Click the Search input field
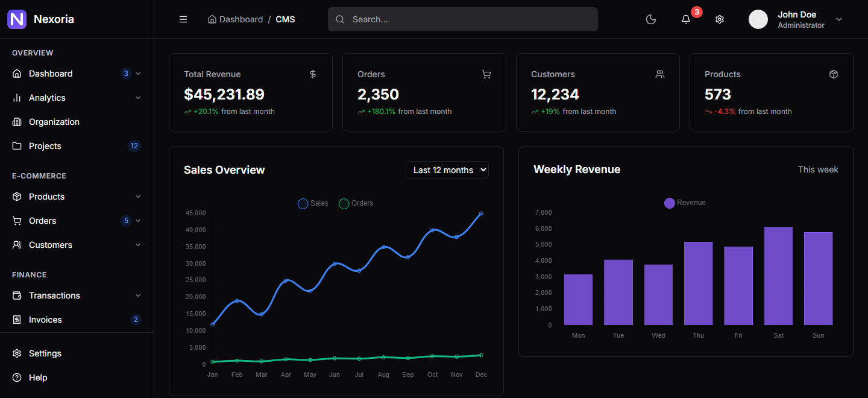Image resolution: width=868 pixels, height=398 pixels. (x=463, y=19)
